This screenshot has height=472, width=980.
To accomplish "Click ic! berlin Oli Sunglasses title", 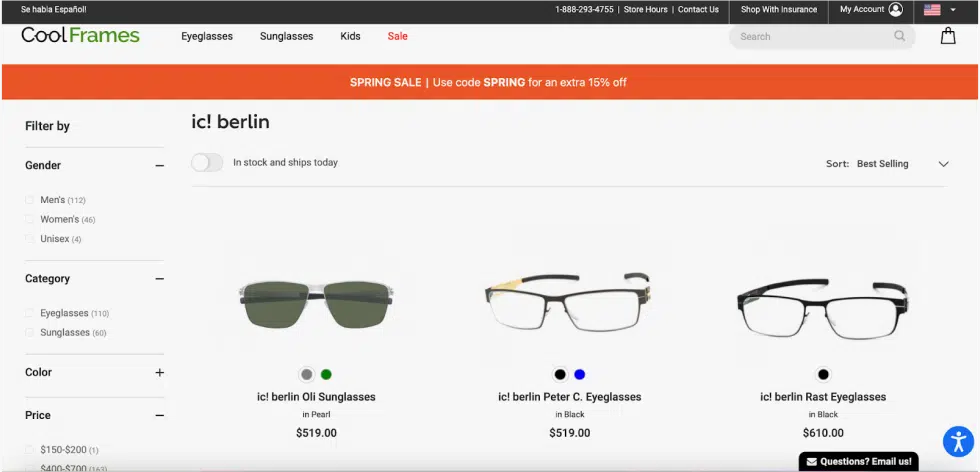I will 316,397.
